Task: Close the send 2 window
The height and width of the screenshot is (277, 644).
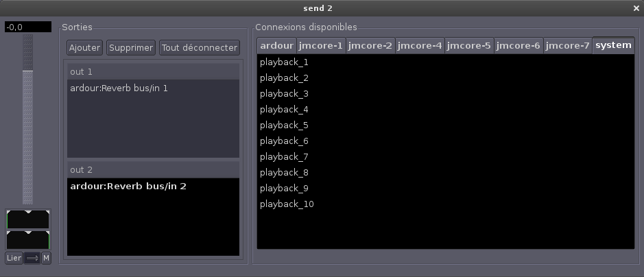Action: [636, 8]
